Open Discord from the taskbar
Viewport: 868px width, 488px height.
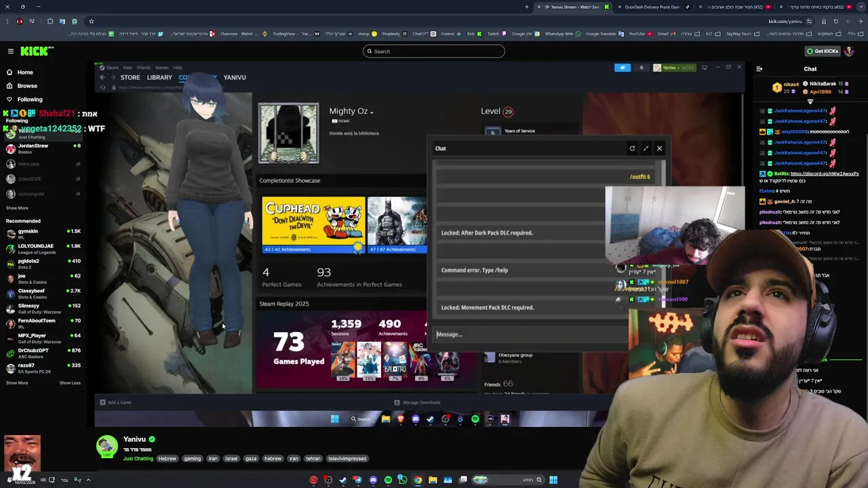pyautogui.click(x=373, y=480)
